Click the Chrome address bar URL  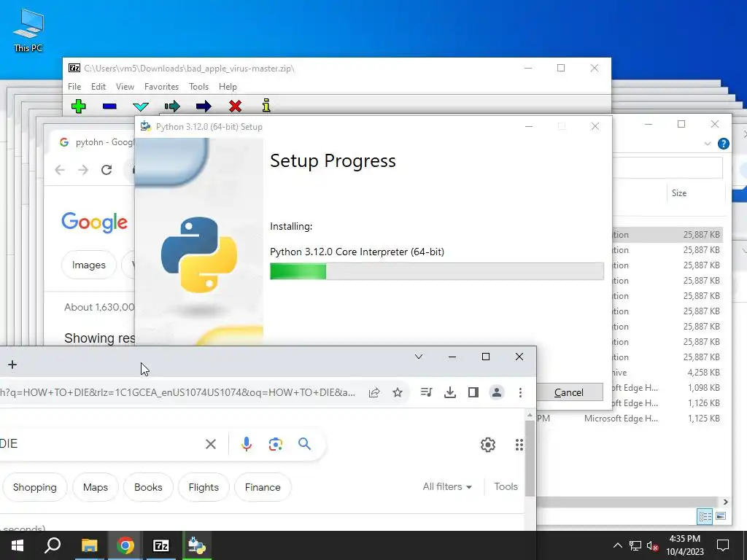pyautogui.click(x=178, y=392)
